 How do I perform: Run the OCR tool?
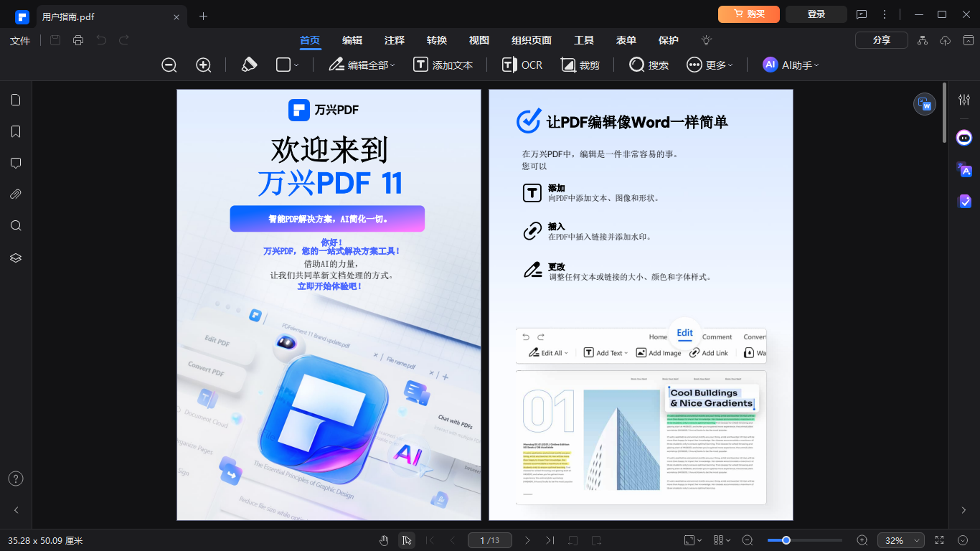tap(522, 65)
